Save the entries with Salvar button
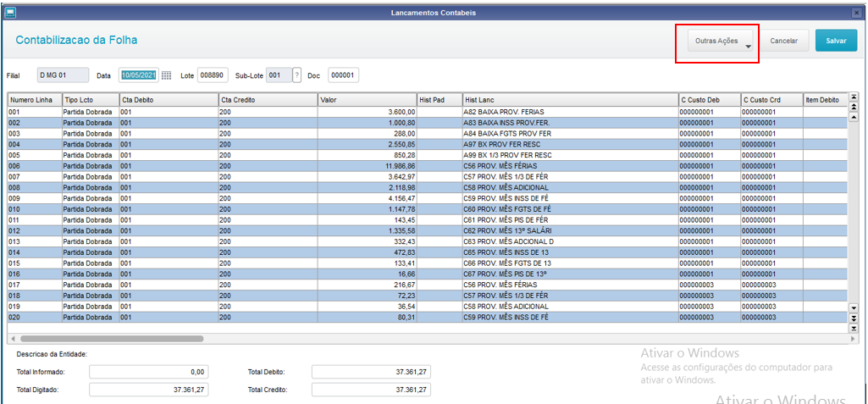Viewport: 868px width, 404px height. 836,41
